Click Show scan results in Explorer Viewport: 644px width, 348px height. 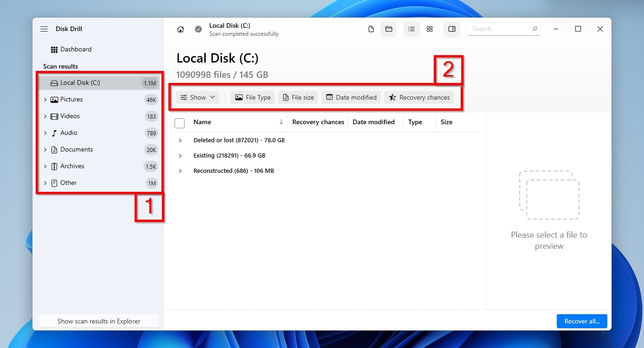99,321
